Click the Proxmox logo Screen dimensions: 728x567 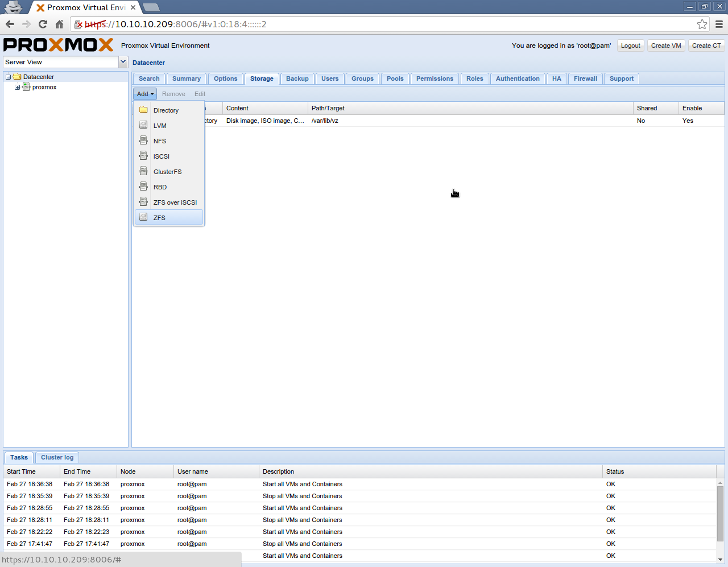[59, 45]
